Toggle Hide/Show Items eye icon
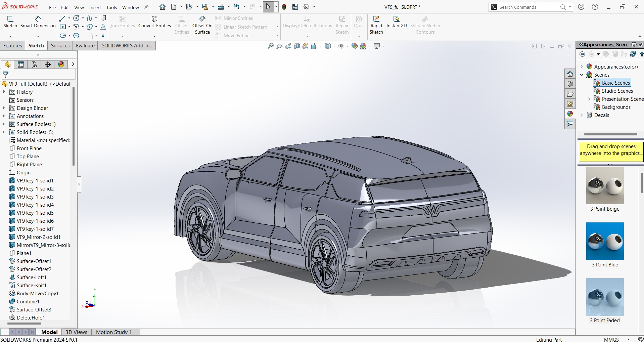 pos(341,46)
